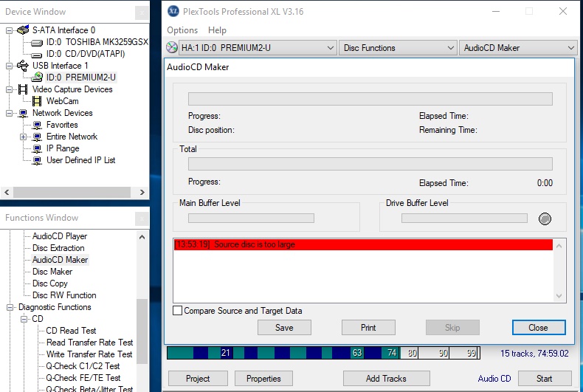
Task: Click Device Window horizontal scrollbar left arrow
Action: tap(7, 192)
